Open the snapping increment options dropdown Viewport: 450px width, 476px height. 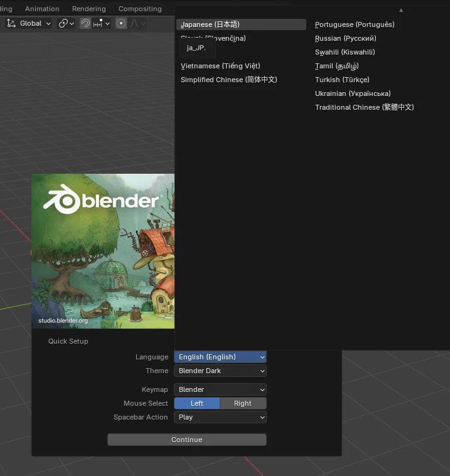(102, 23)
